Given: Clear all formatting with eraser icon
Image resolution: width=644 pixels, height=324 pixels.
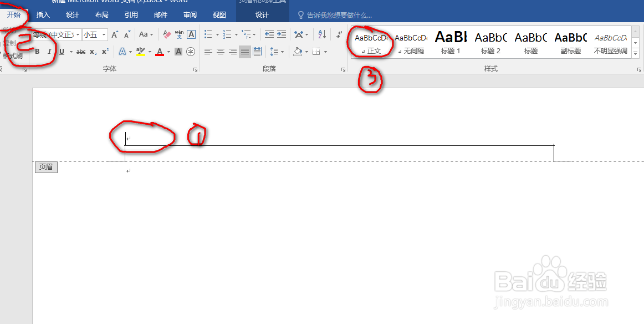Looking at the screenshot, I should pos(167,34).
